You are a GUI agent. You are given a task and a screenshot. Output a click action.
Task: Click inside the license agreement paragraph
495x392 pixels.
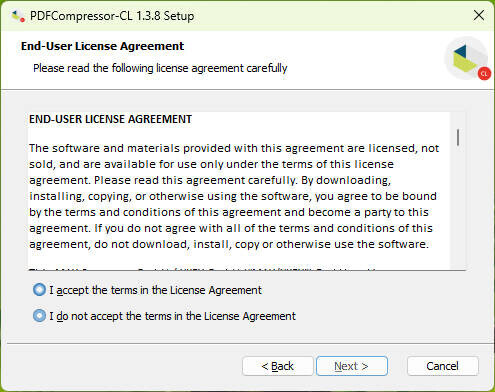click(233, 196)
